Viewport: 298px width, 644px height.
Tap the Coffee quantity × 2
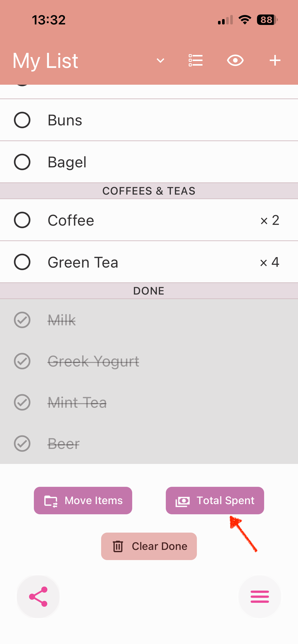[270, 220]
